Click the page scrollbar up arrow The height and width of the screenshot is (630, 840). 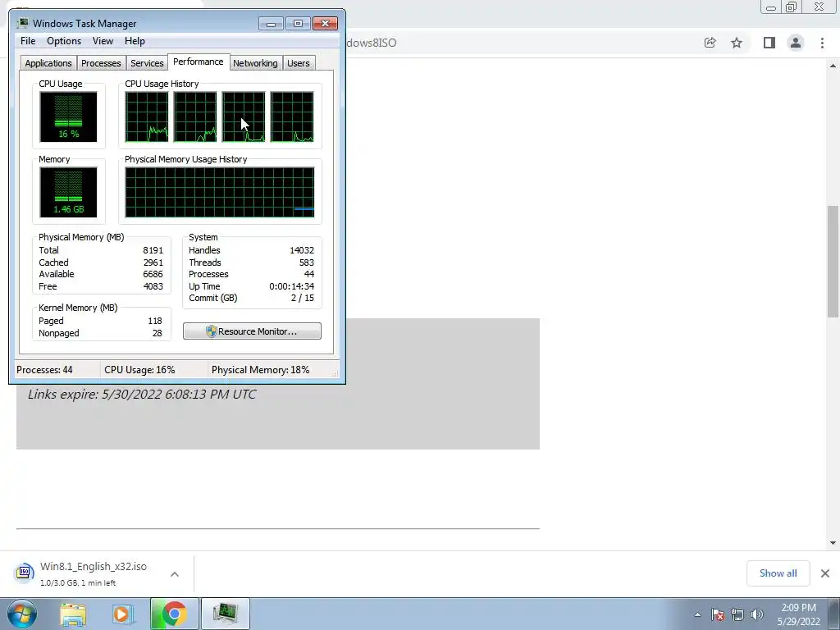click(x=833, y=66)
